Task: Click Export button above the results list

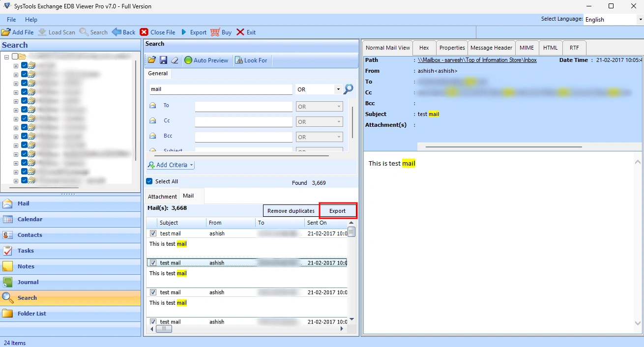Action: pyautogui.click(x=337, y=211)
